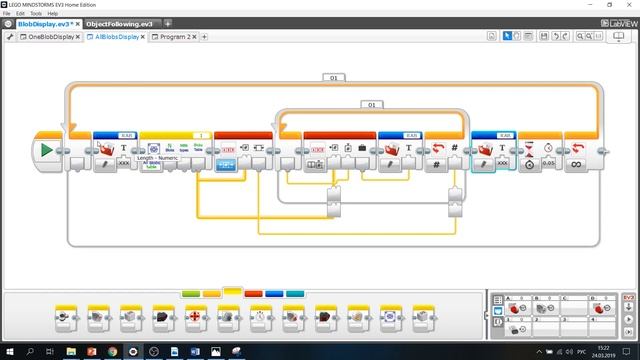Click the Lobby home icon
This screenshot has height=360, width=640.
coord(8,24)
